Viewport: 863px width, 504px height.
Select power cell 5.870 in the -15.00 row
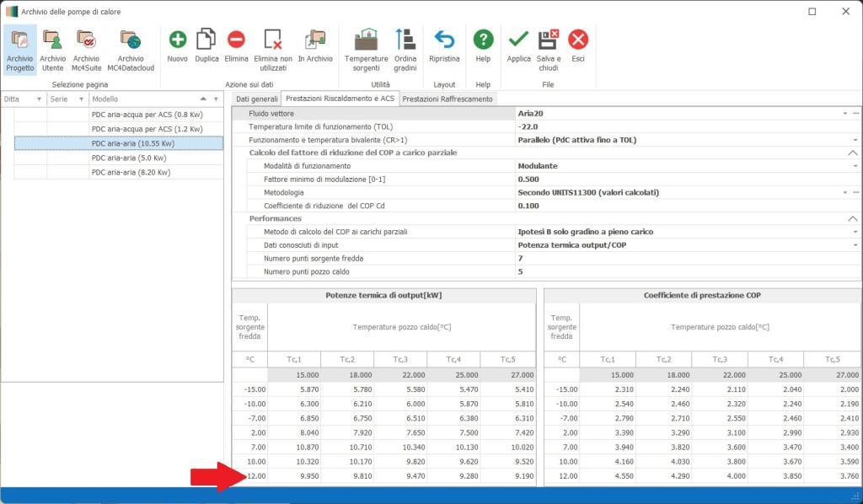coord(294,389)
